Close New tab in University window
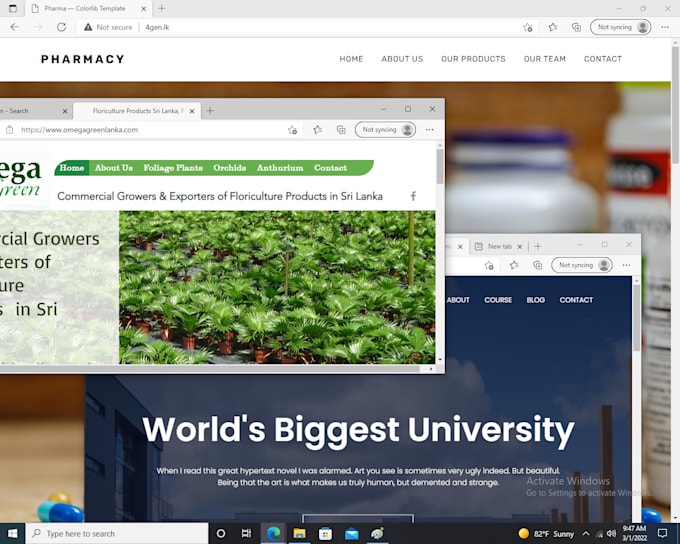Viewport: 680px width, 544px height. coord(520,246)
